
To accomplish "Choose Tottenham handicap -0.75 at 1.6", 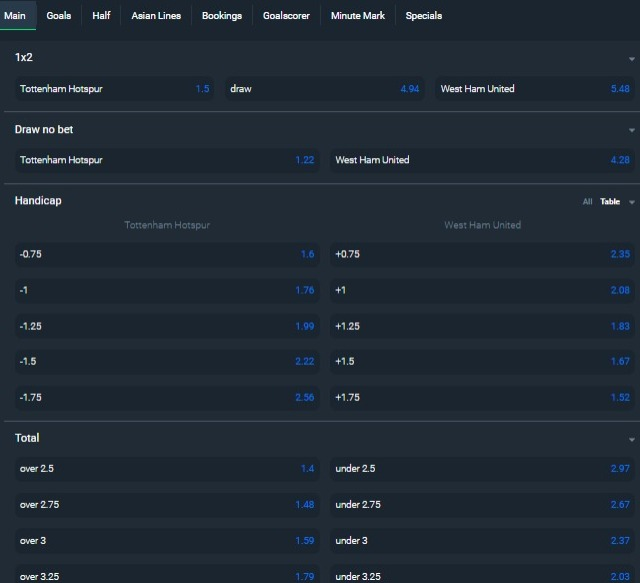I will tap(167, 254).
